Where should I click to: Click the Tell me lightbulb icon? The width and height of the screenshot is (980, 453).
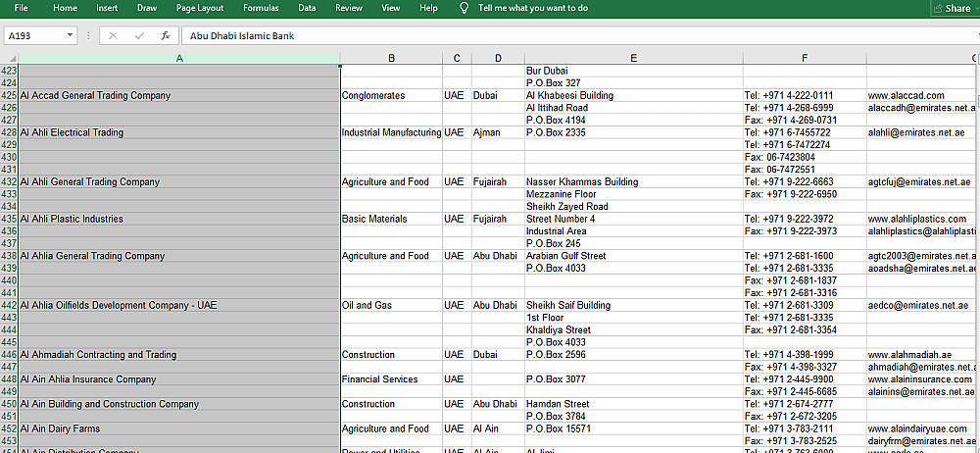point(464,8)
